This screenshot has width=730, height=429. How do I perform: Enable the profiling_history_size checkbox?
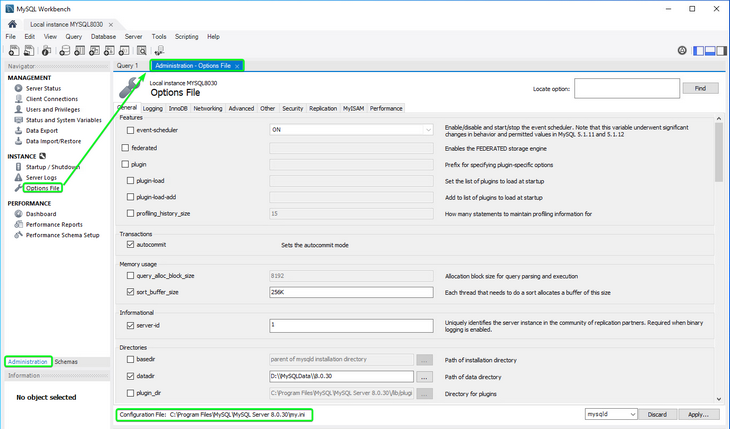(x=130, y=213)
